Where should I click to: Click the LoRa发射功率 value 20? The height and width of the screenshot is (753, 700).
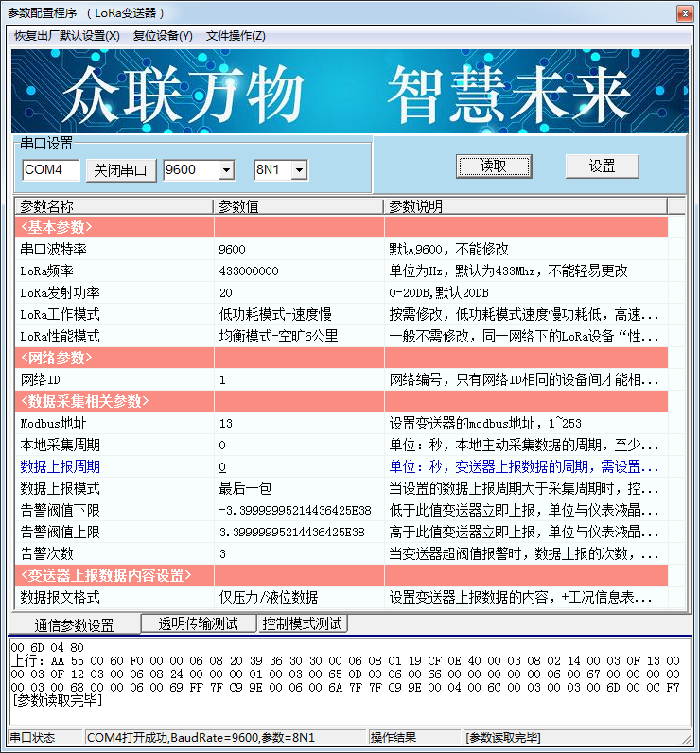coord(226,293)
